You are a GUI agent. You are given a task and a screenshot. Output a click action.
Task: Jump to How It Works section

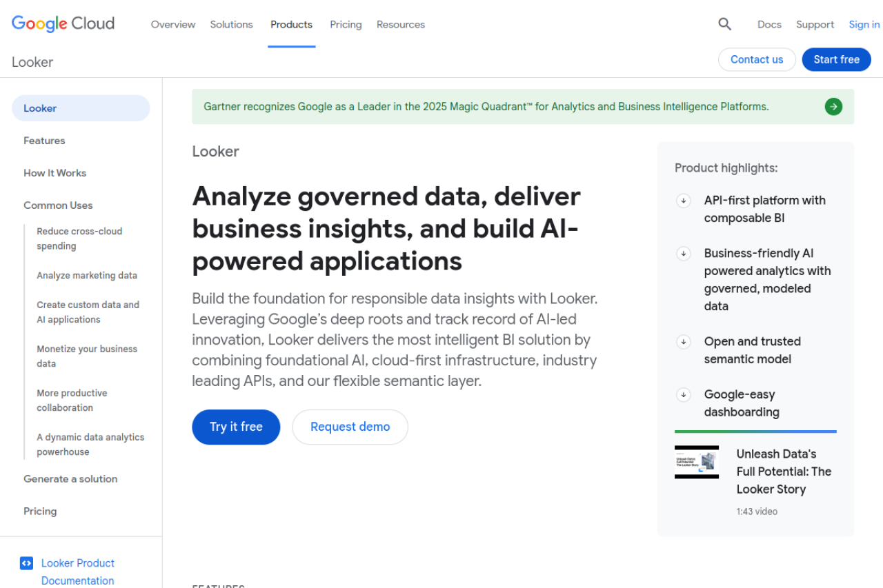point(55,173)
